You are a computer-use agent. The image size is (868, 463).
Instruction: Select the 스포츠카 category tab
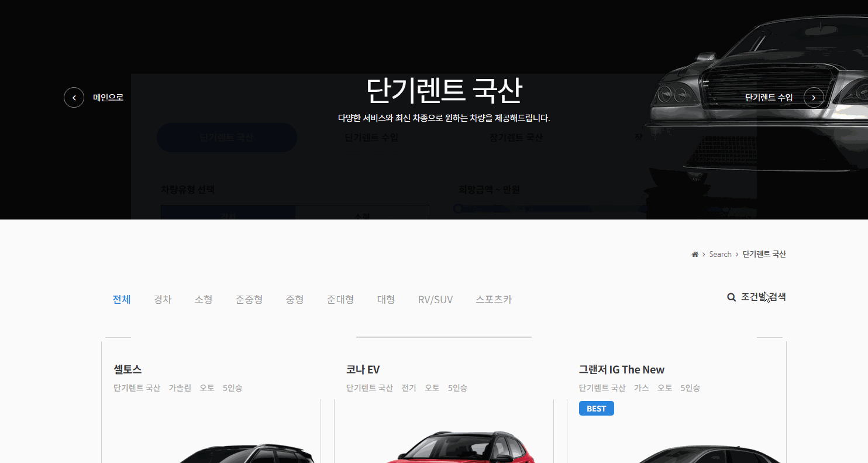coord(494,300)
